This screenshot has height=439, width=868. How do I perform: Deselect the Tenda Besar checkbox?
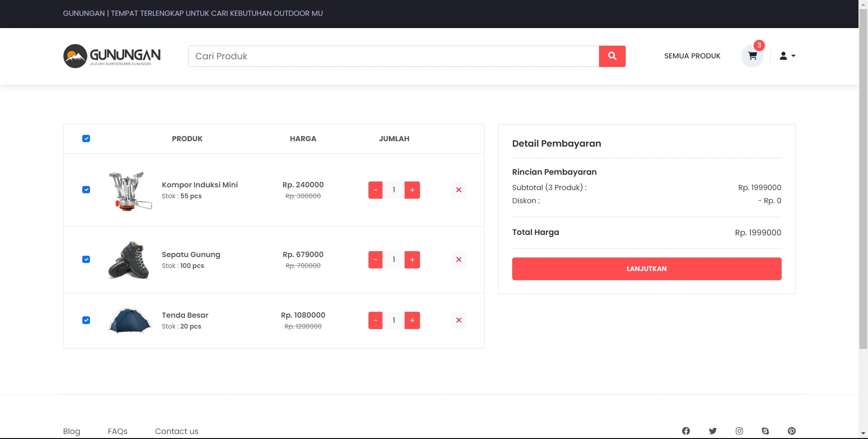click(x=86, y=320)
